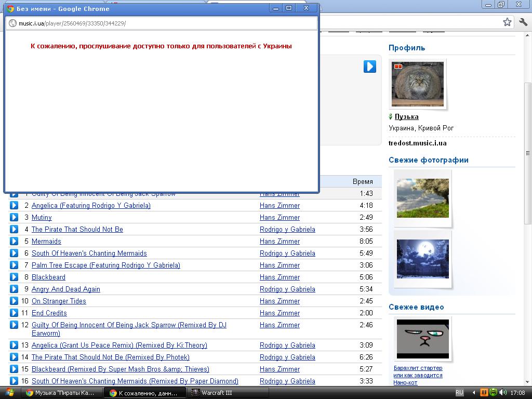
Task: Open the grumpy cat video thumbnail
Action: (423, 339)
